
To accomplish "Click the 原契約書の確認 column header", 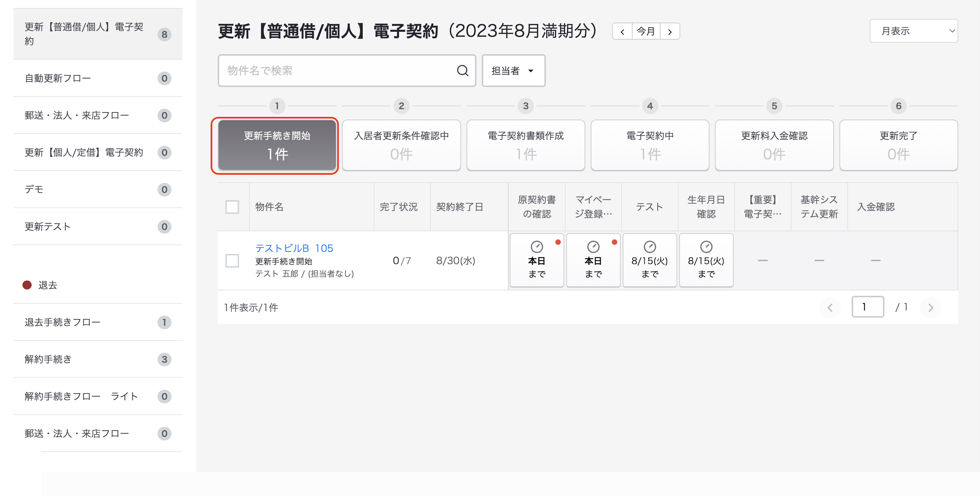I will coord(537,207).
